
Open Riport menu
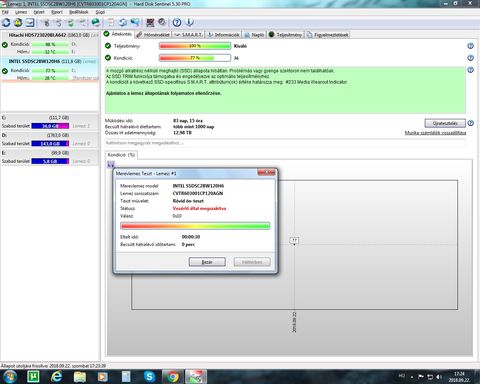(57, 12)
